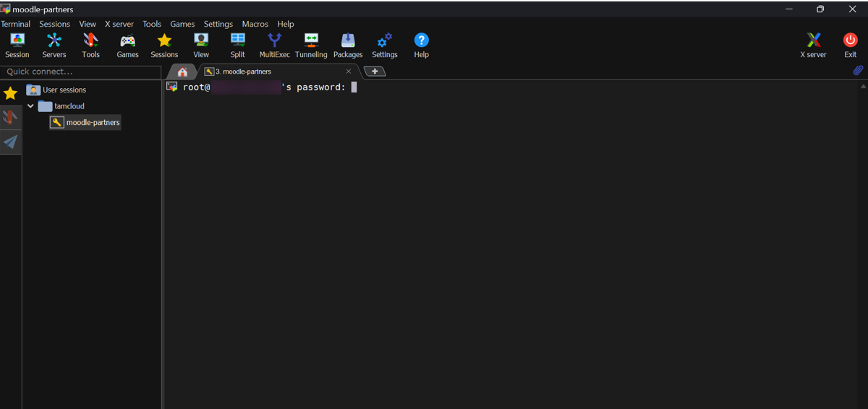Open the paper plane sidebar tab
The height and width of the screenshot is (409, 868).
pos(10,142)
